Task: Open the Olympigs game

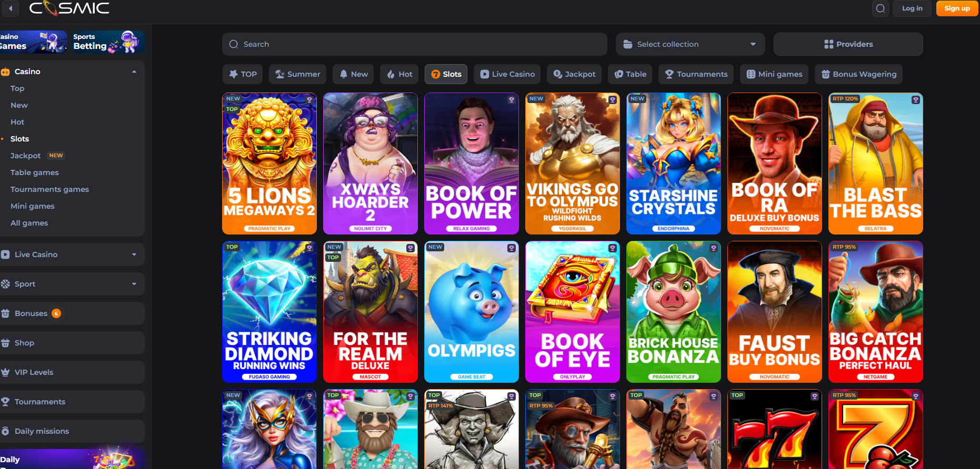Action: [x=472, y=312]
